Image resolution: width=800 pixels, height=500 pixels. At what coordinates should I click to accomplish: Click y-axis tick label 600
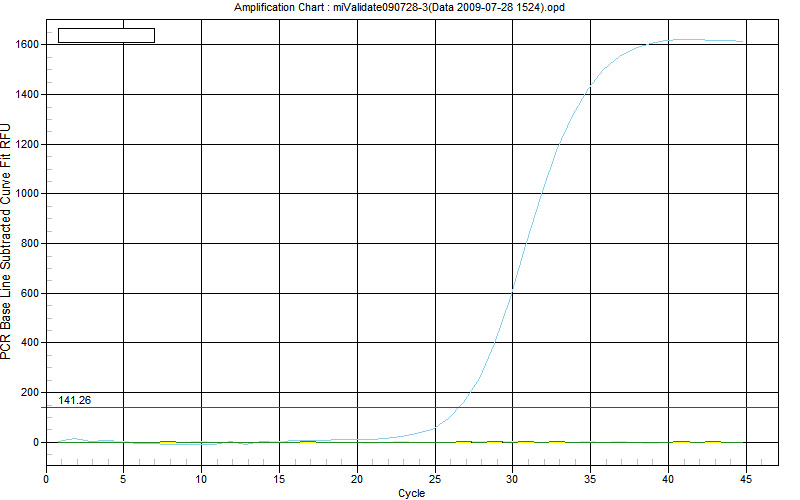(x=29, y=293)
